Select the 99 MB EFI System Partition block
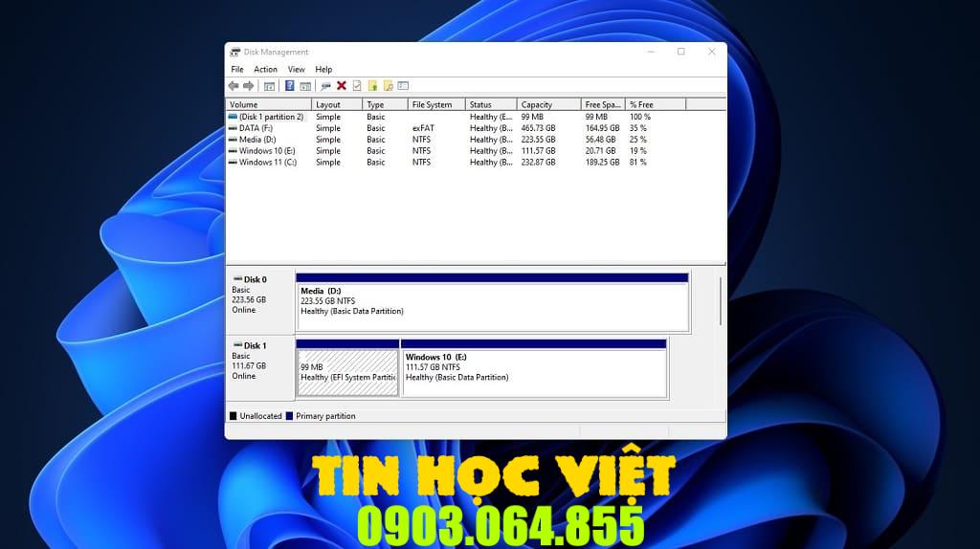Viewport: 980px width, 549px height. (x=347, y=372)
